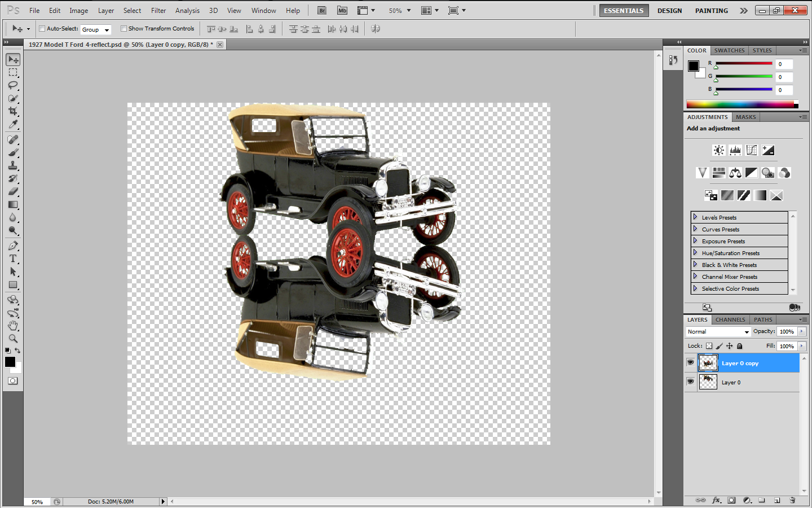
Task: Open the Filter menu
Action: tap(158, 10)
